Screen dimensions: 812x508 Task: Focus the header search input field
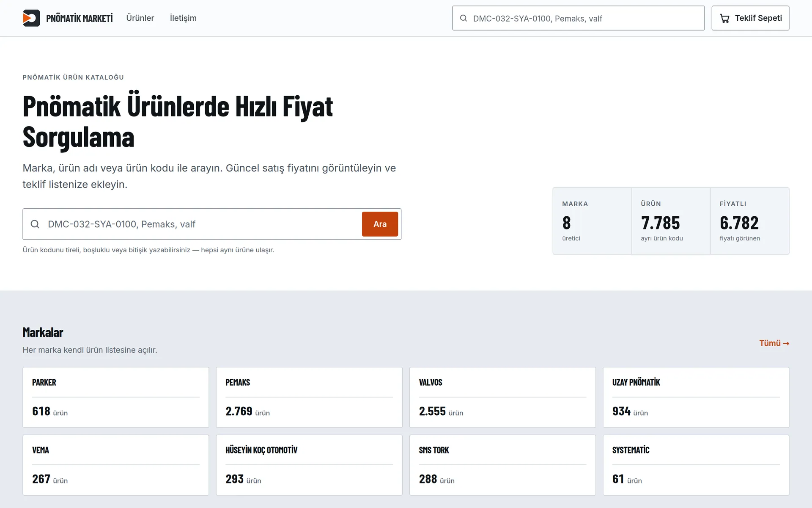pyautogui.click(x=578, y=18)
